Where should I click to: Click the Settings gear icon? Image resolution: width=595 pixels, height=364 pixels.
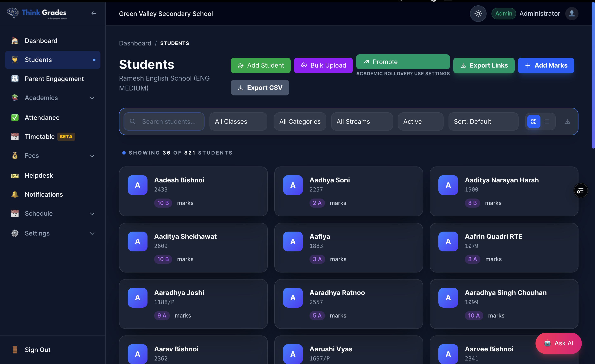click(15, 233)
